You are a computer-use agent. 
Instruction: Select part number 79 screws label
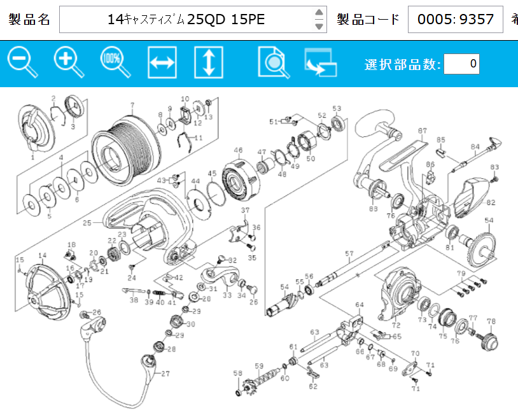[x=461, y=273]
